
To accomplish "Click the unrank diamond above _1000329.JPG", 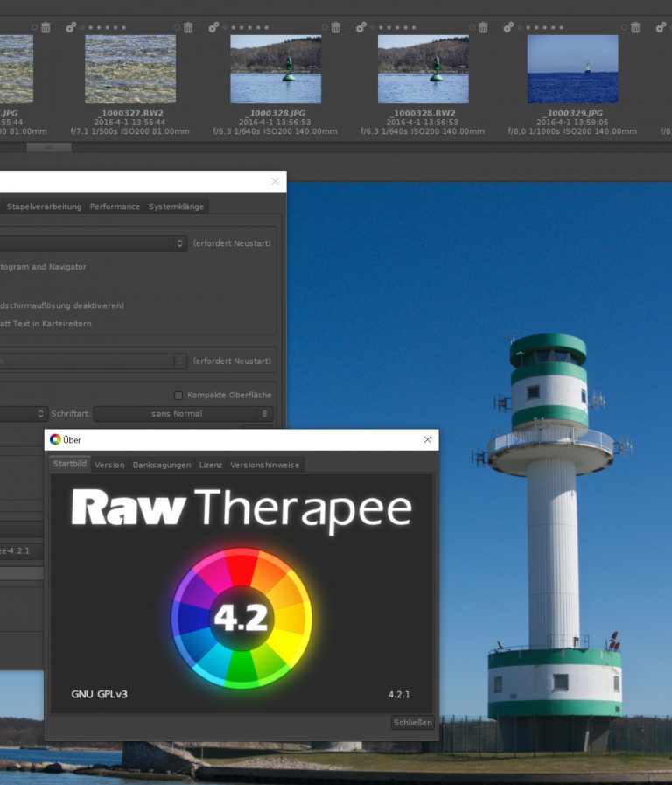I will tap(520, 27).
